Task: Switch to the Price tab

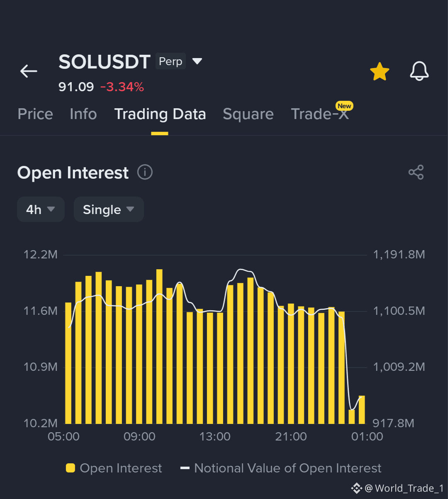Action: click(x=35, y=114)
